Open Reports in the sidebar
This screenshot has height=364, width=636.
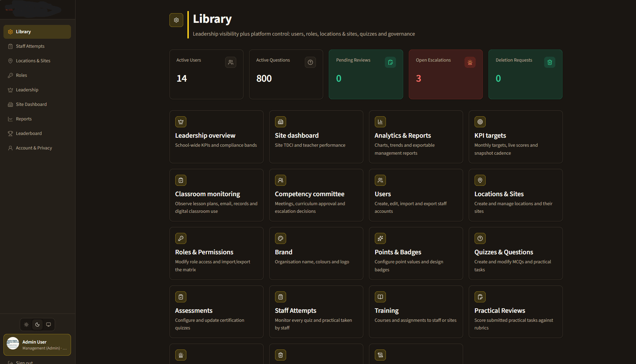[x=37, y=119]
